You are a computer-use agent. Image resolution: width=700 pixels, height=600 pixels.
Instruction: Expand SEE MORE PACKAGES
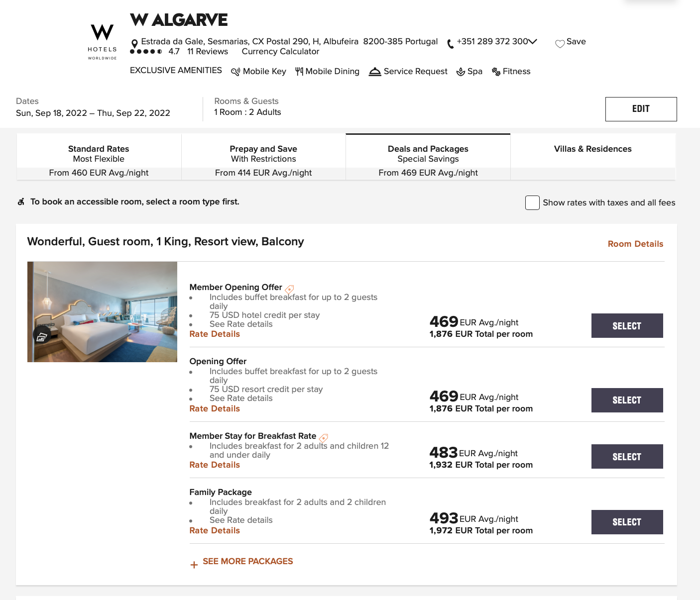[x=247, y=561]
